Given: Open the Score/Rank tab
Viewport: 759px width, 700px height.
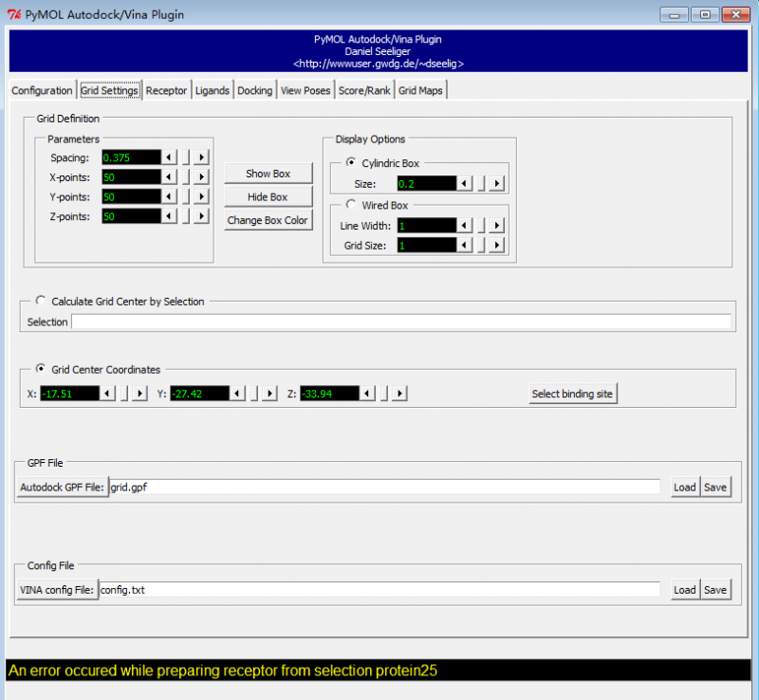Looking at the screenshot, I should (x=364, y=90).
